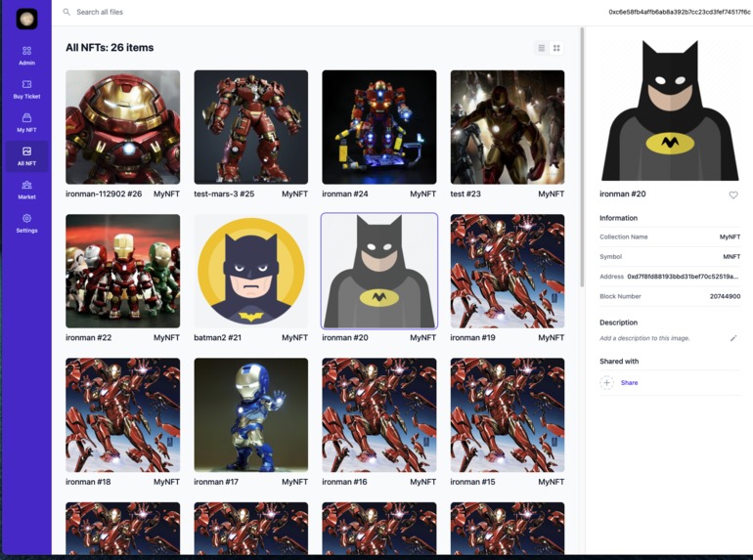
Task: Switch to grid view layout
Action: click(x=556, y=48)
